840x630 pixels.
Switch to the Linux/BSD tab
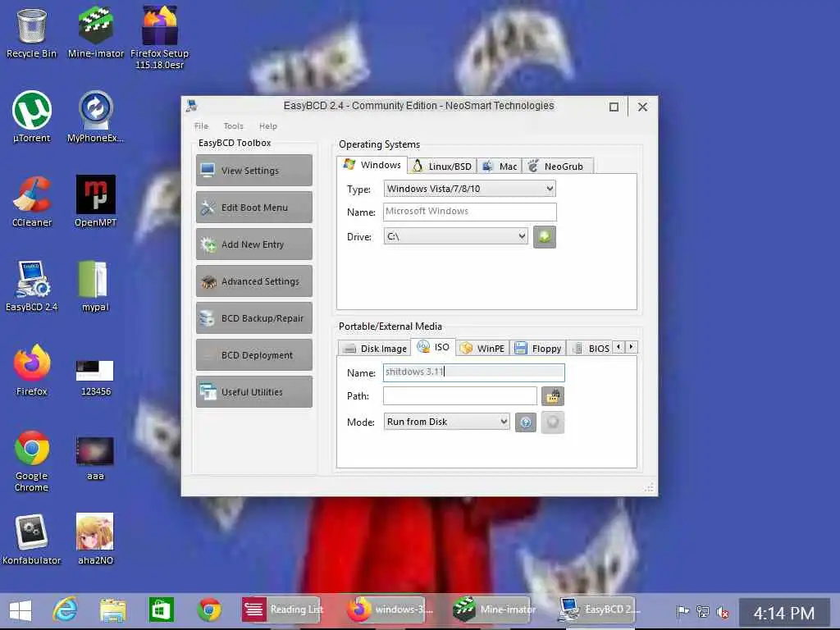coord(442,166)
